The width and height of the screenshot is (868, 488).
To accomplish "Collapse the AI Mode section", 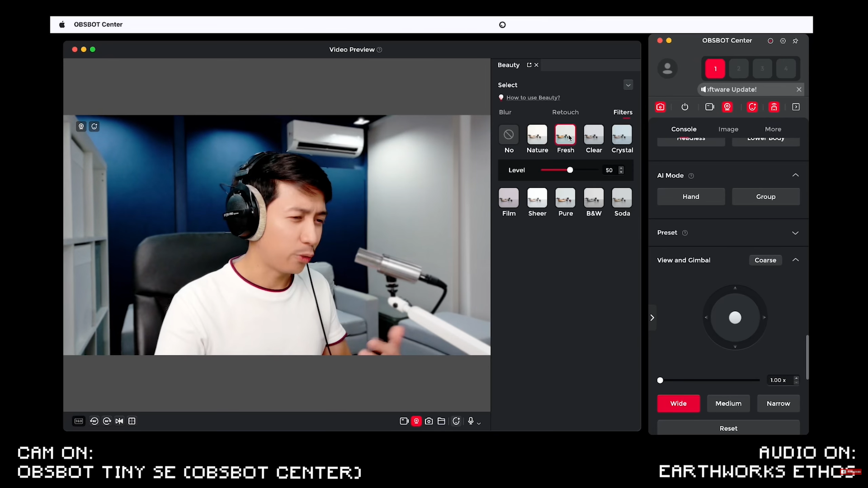I will 795,175.
